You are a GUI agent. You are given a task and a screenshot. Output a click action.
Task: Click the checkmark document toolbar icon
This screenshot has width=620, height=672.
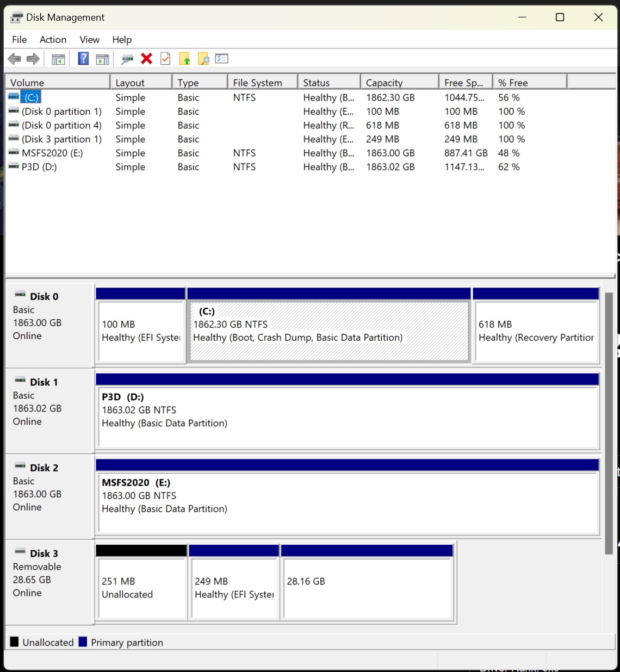[x=165, y=59]
